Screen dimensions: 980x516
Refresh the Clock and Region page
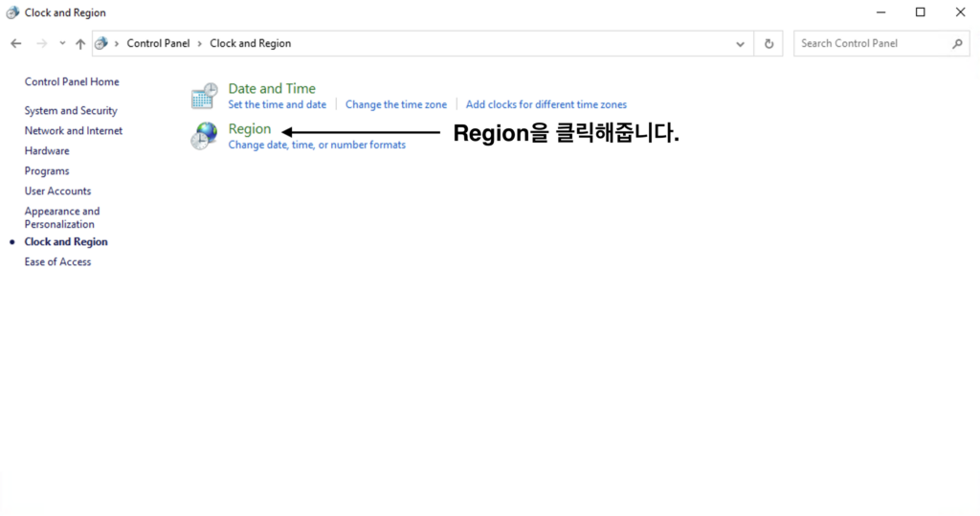pos(768,44)
